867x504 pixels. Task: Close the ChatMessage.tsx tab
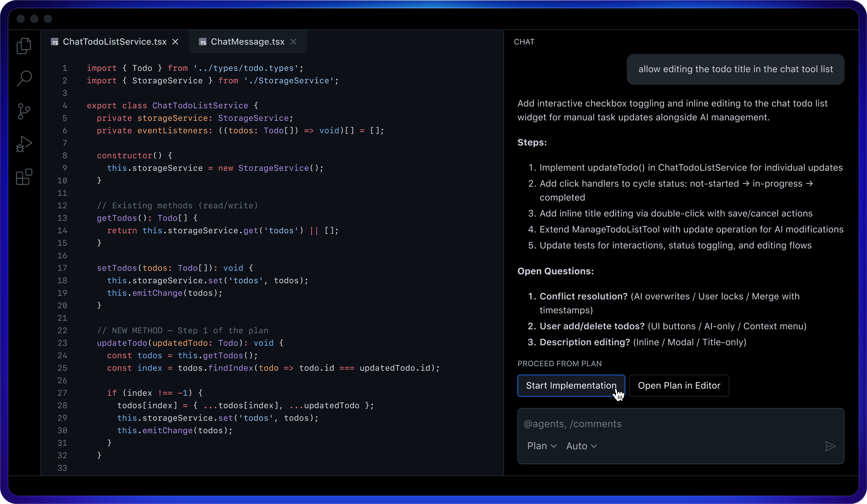pyautogui.click(x=294, y=41)
